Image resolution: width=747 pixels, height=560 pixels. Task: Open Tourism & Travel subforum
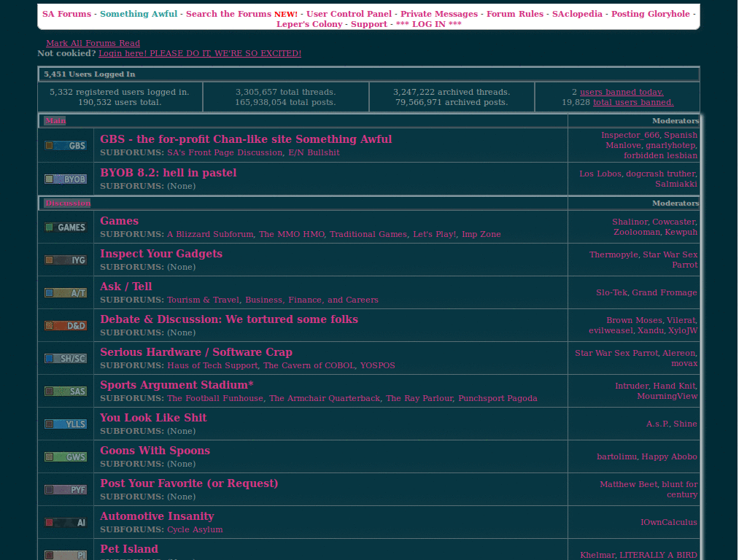tap(203, 300)
